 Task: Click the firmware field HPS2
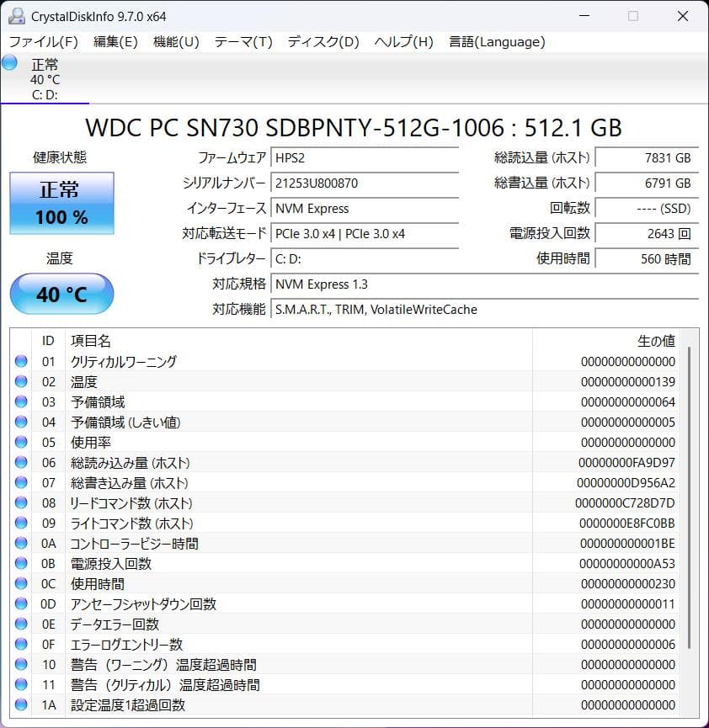pyautogui.click(x=365, y=158)
